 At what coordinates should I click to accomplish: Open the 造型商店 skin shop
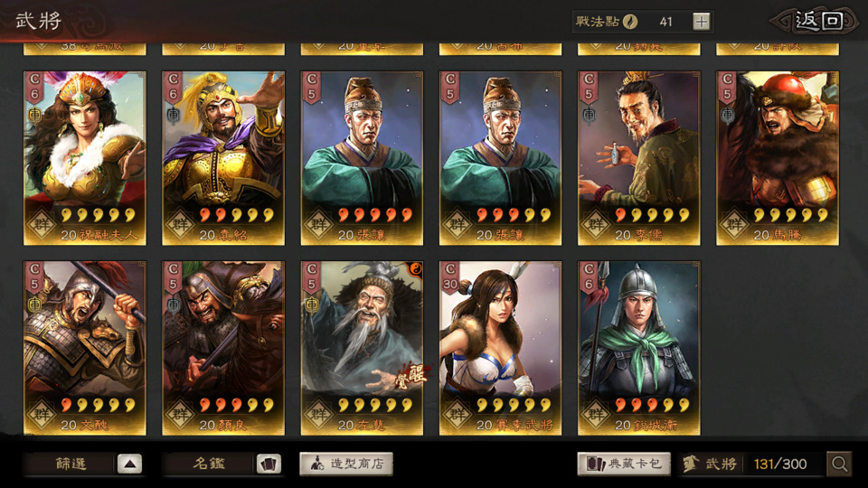point(346,464)
